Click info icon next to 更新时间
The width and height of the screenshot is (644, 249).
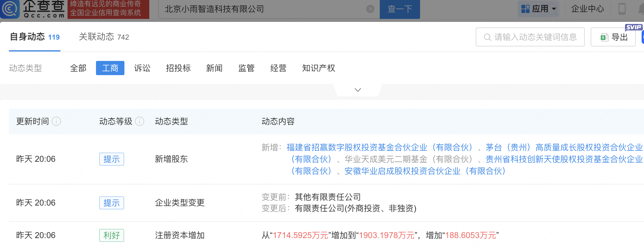click(x=56, y=121)
